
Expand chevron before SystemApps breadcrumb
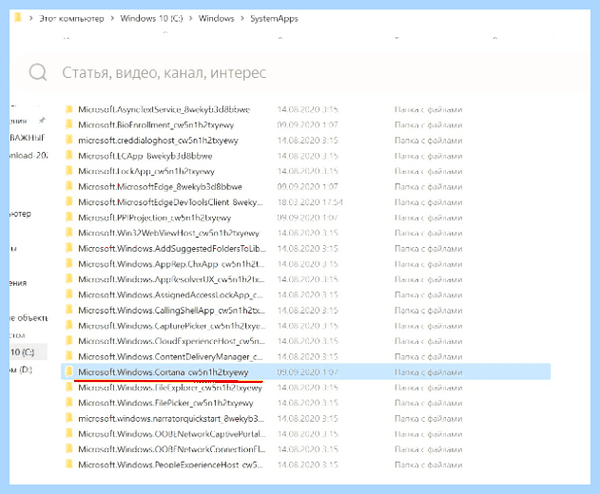242,18
